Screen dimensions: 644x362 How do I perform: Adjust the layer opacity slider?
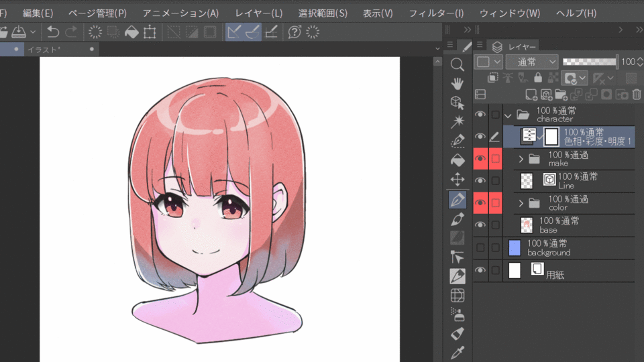point(590,62)
